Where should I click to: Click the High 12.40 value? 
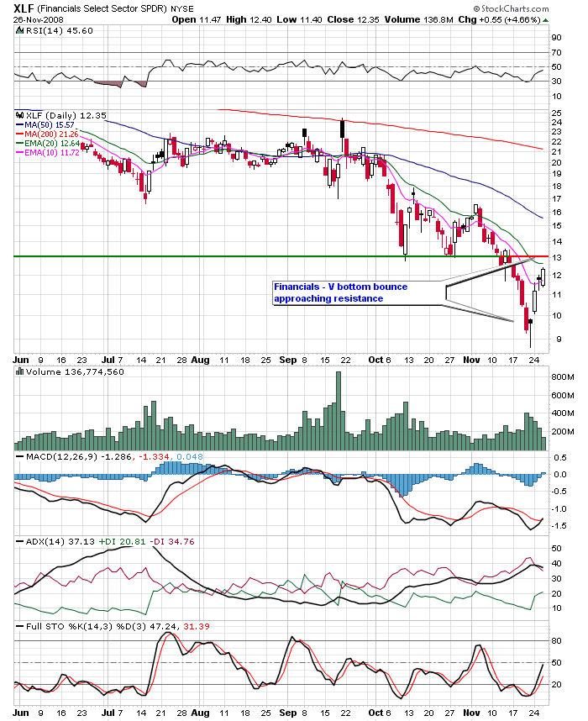(249, 20)
